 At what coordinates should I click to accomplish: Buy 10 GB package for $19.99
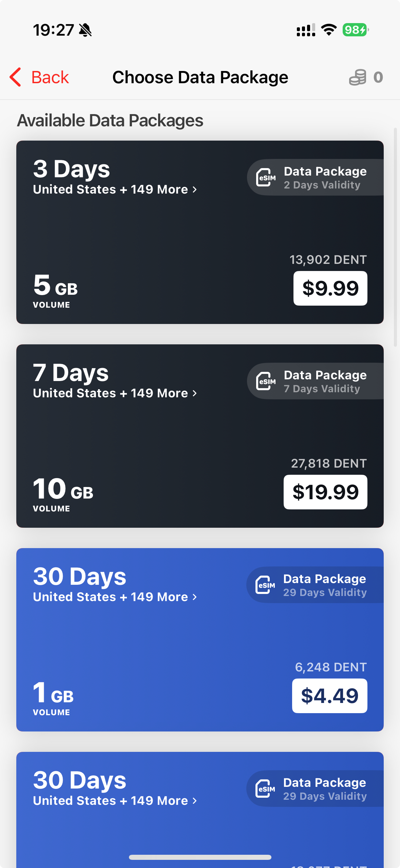[x=325, y=492]
